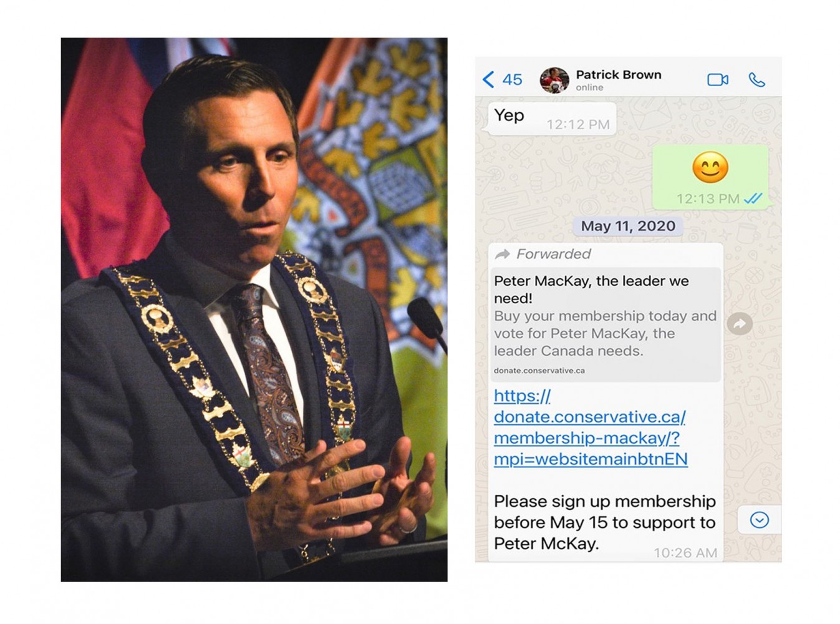Screen dimensions: 840x624
Task: Tap the May 11, 2020 date chip
Action: tap(628, 226)
